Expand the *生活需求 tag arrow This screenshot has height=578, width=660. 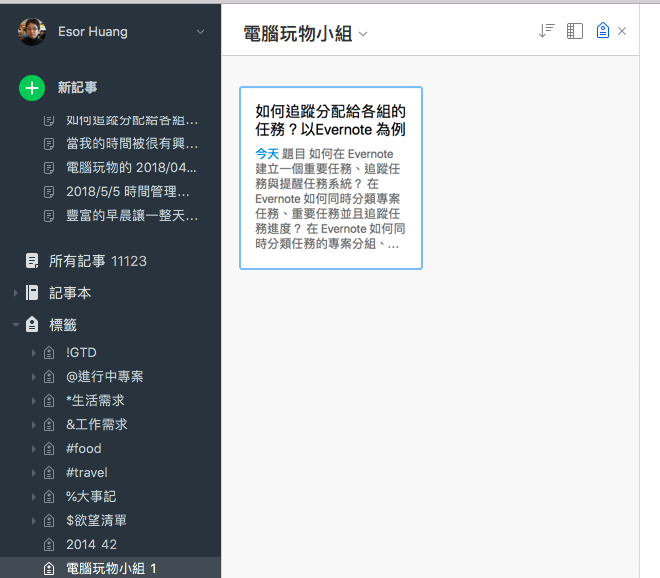point(33,401)
